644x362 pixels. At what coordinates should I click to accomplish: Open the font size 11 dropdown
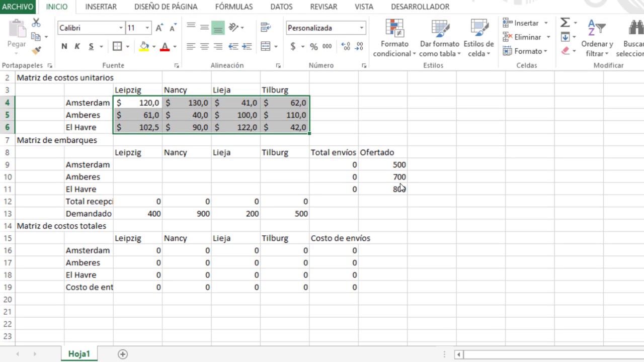tap(147, 28)
